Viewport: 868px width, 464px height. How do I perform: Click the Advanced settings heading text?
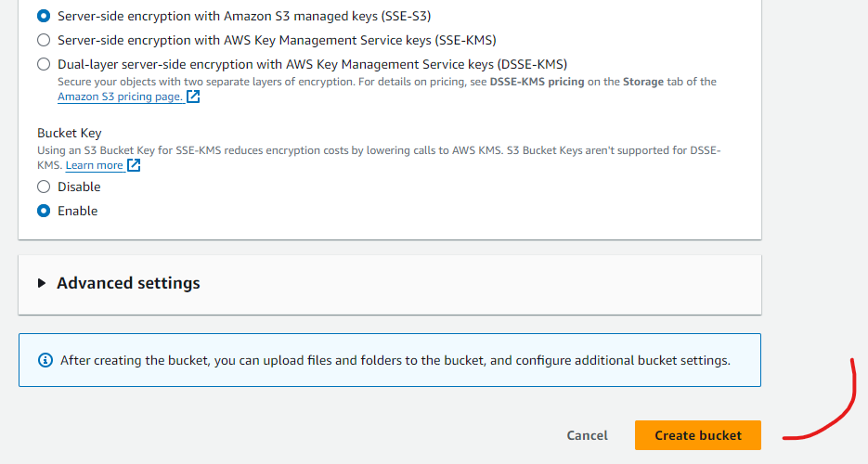[x=128, y=283]
